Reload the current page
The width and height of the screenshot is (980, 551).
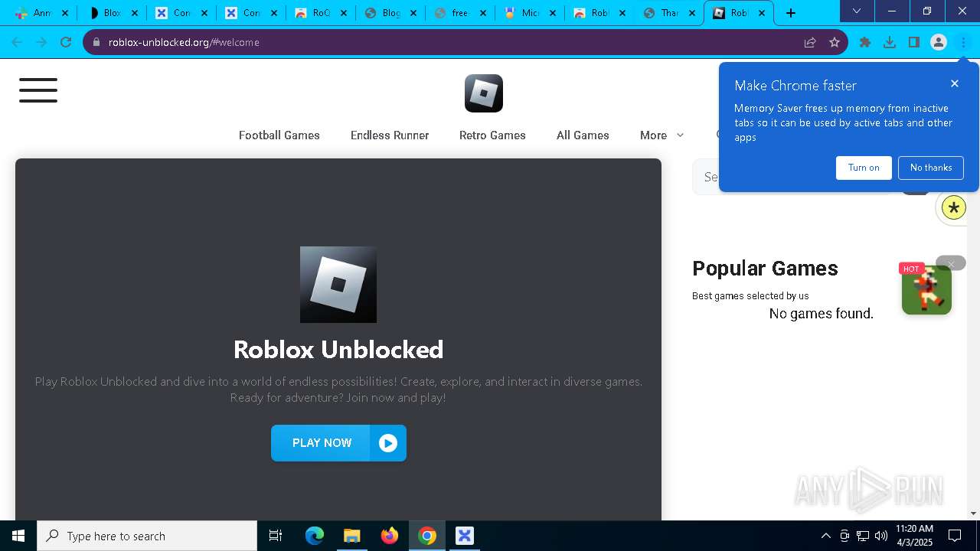point(66,42)
